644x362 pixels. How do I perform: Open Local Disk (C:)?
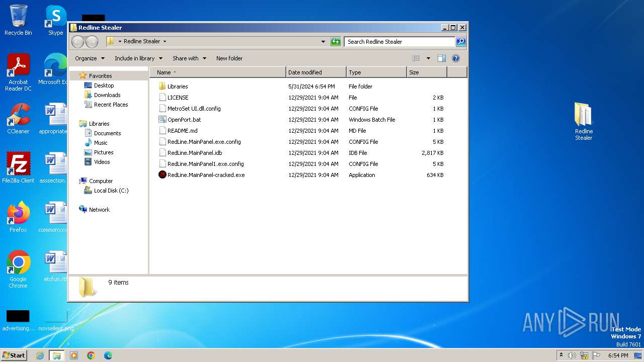pos(111,191)
